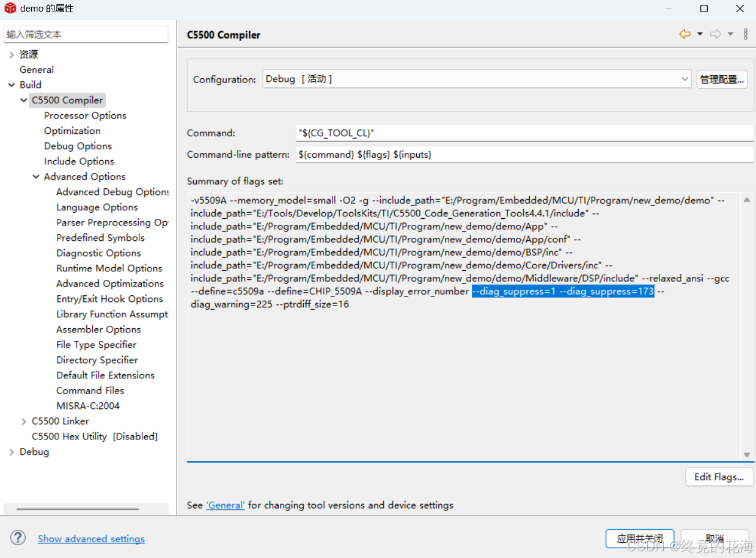Click the highlighted --diag_suppress flags text
756x558 pixels.
563,292
